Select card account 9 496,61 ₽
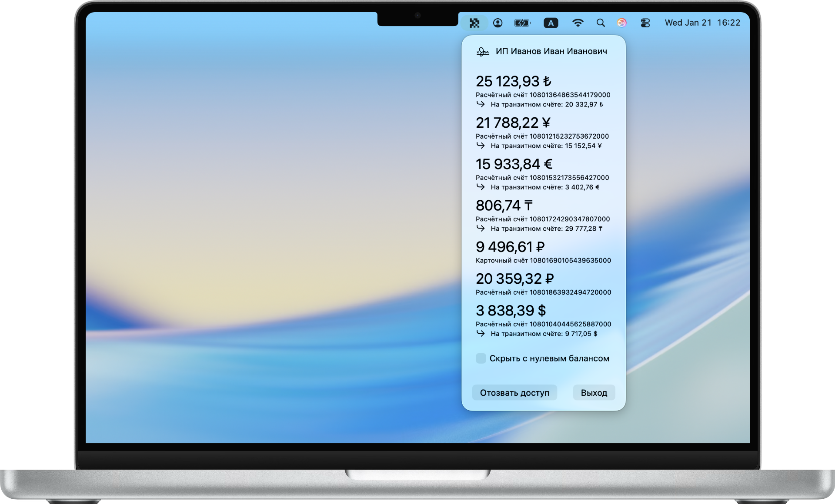Screen dimensions: 835x504 (x=510, y=247)
